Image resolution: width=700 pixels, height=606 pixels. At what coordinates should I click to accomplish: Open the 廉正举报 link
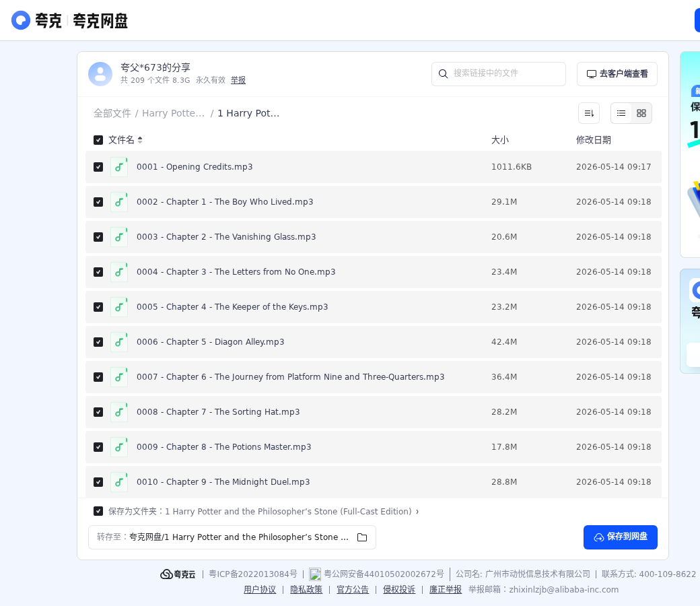pos(446,589)
